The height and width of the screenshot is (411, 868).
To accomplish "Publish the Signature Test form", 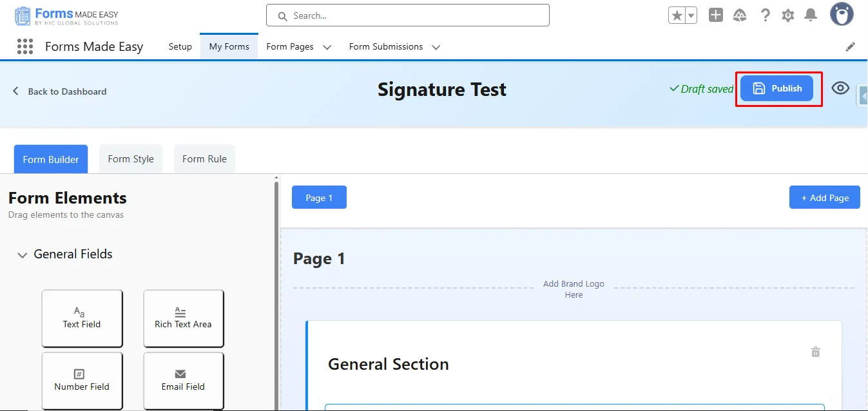I will pyautogui.click(x=776, y=88).
